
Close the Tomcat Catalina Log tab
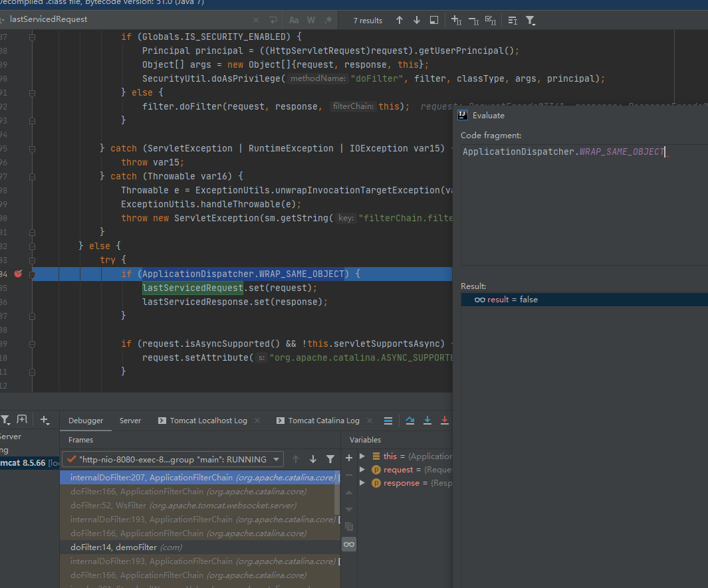(x=370, y=421)
